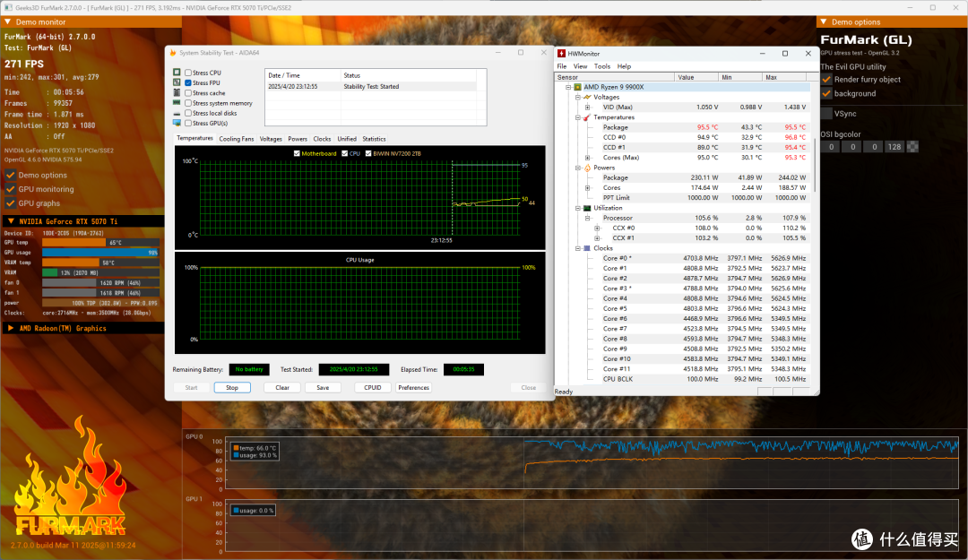968x560 pixels.
Task: Toggle the Motherboard graph legend checkbox
Action: coord(297,153)
